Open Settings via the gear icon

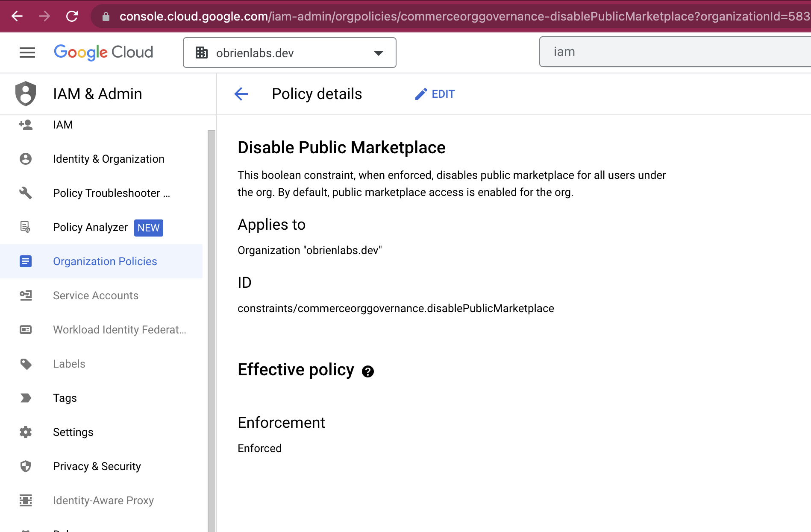click(x=26, y=432)
